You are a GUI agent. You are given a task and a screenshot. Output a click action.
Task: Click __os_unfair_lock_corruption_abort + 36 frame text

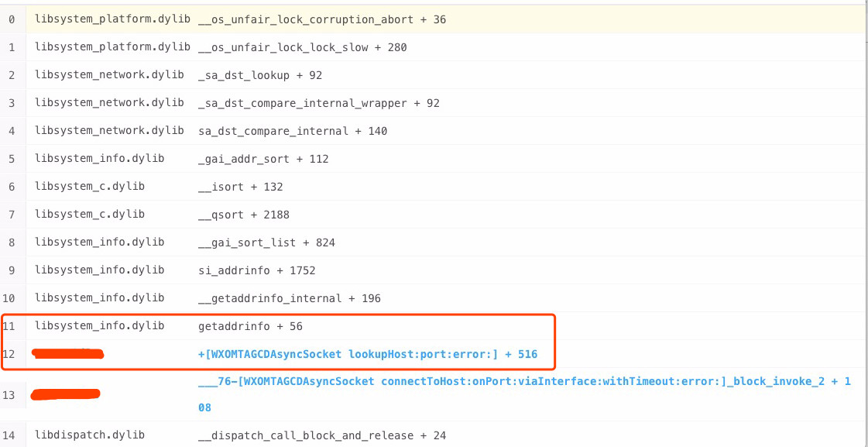point(322,19)
